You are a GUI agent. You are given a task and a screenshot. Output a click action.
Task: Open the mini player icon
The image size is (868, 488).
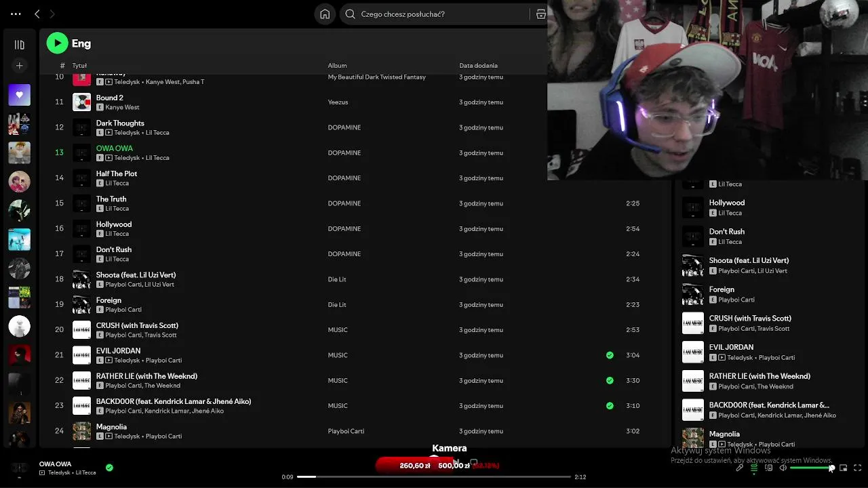click(x=844, y=468)
